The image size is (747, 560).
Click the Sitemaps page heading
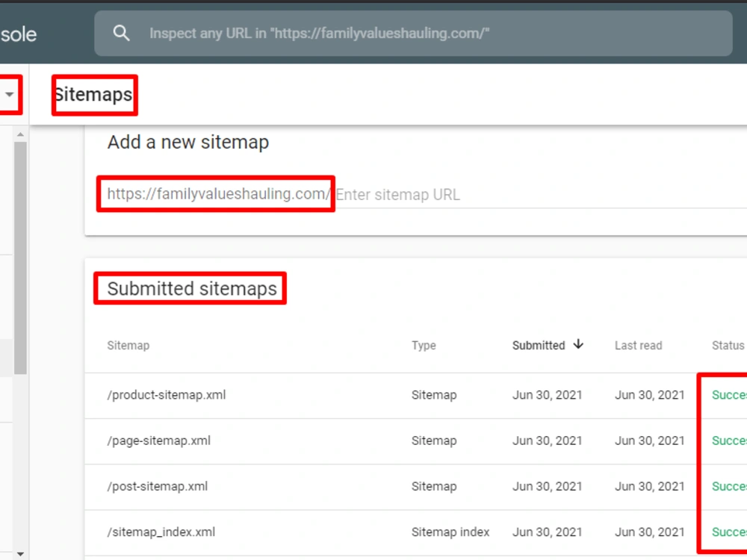(94, 94)
